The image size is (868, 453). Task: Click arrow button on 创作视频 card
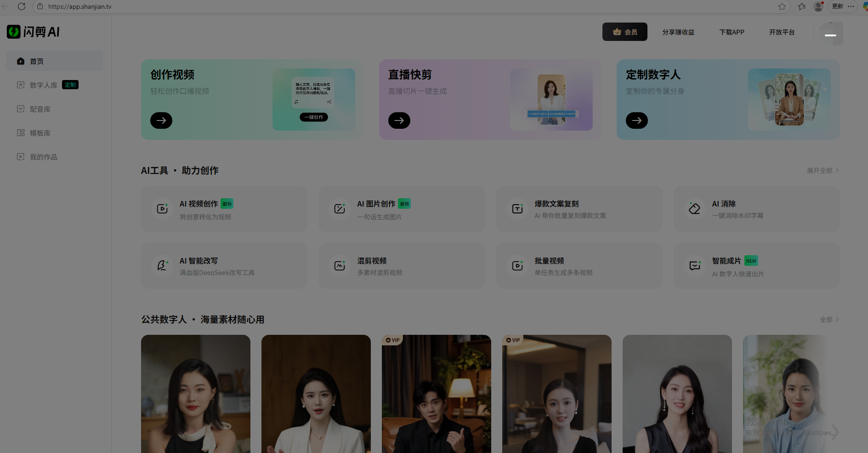pyautogui.click(x=161, y=120)
